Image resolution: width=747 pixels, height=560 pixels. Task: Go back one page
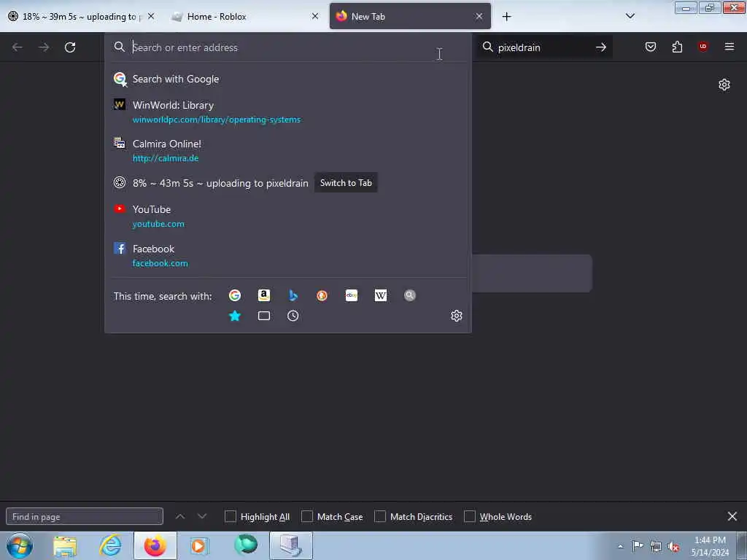click(x=18, y=47)
